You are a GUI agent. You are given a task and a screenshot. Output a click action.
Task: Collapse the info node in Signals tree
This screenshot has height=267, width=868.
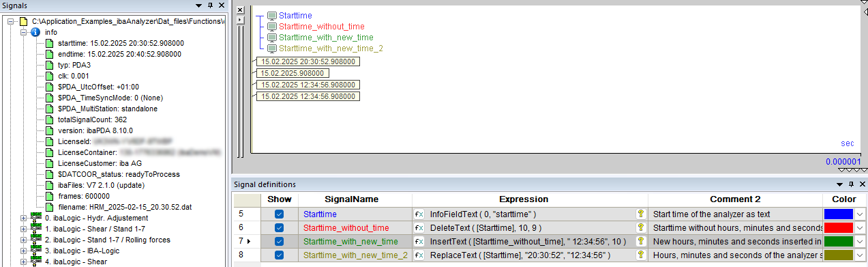pyautogui.click(x=24, y=32)
